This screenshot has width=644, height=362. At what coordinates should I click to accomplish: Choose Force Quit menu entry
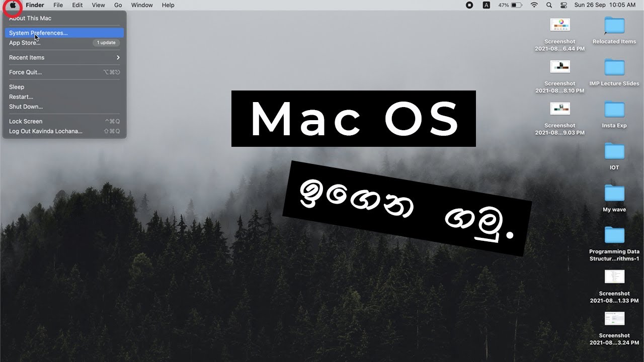click(64, 72)
